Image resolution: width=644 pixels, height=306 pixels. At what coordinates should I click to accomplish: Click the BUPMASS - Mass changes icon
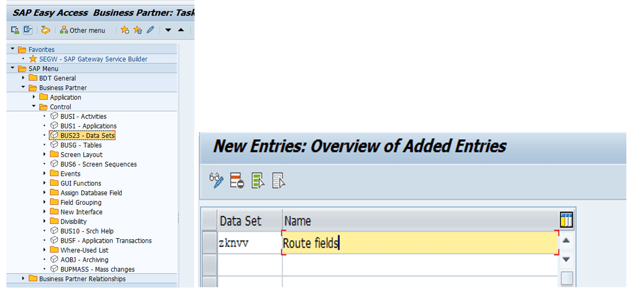pos(54,269)
